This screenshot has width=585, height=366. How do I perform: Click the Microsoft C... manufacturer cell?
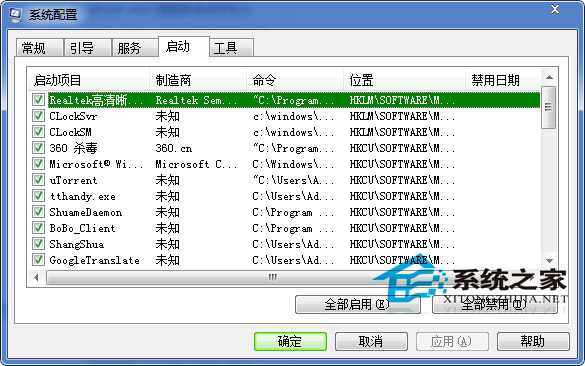196,164
